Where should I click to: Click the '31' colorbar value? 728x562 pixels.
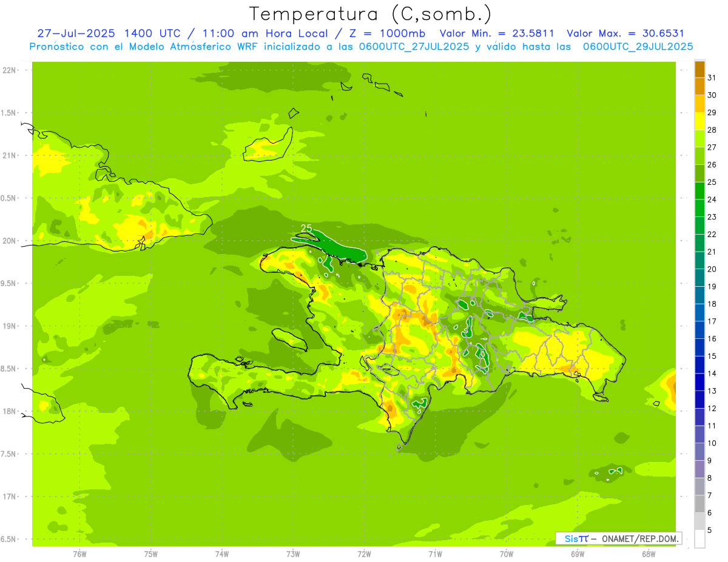pos(712,78)
